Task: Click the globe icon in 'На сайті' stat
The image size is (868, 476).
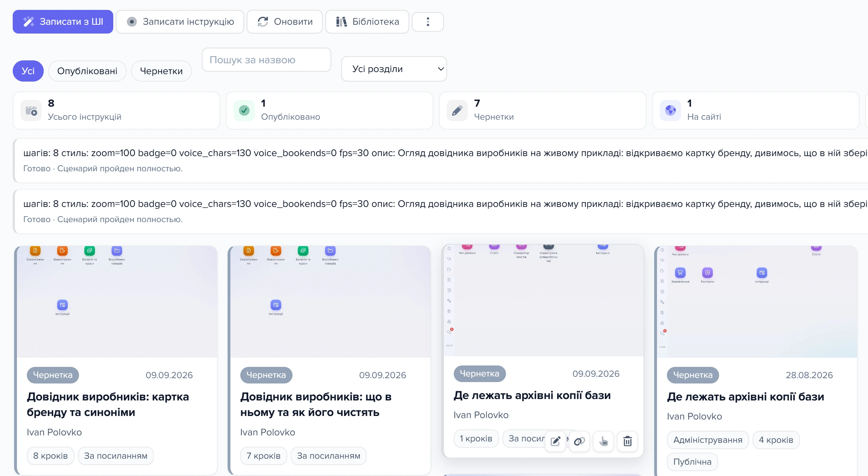Action: pyautogui.click(x=670, y=111)
